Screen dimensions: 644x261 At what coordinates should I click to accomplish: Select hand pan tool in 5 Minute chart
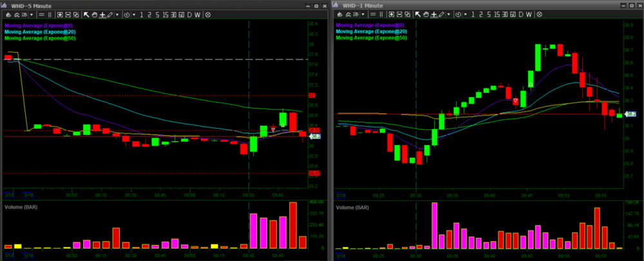[94, 14]
